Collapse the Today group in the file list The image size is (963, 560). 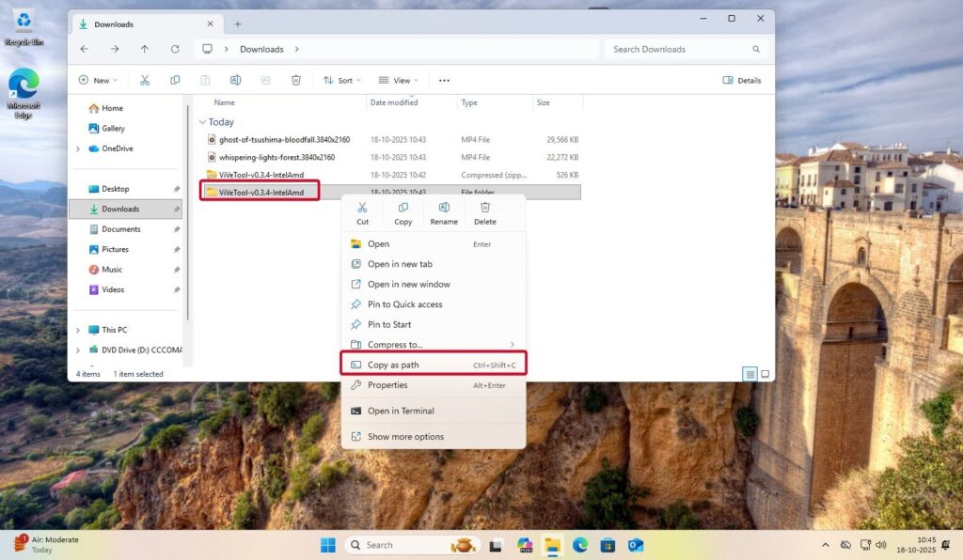(203, 122)
